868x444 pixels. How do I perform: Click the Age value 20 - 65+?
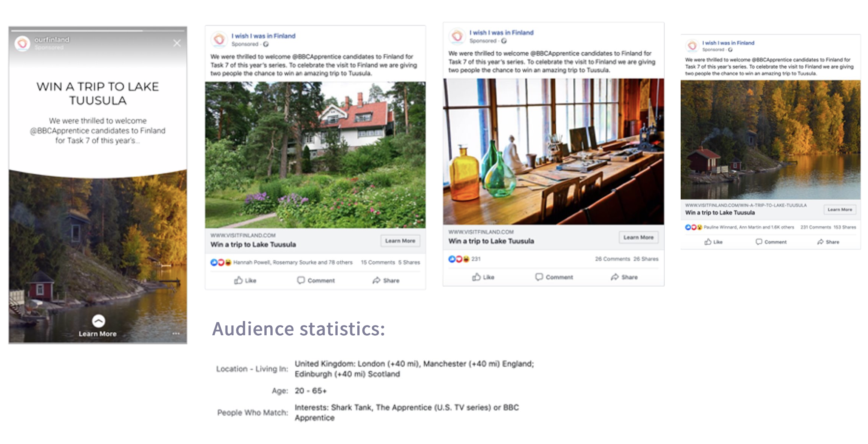310,391
